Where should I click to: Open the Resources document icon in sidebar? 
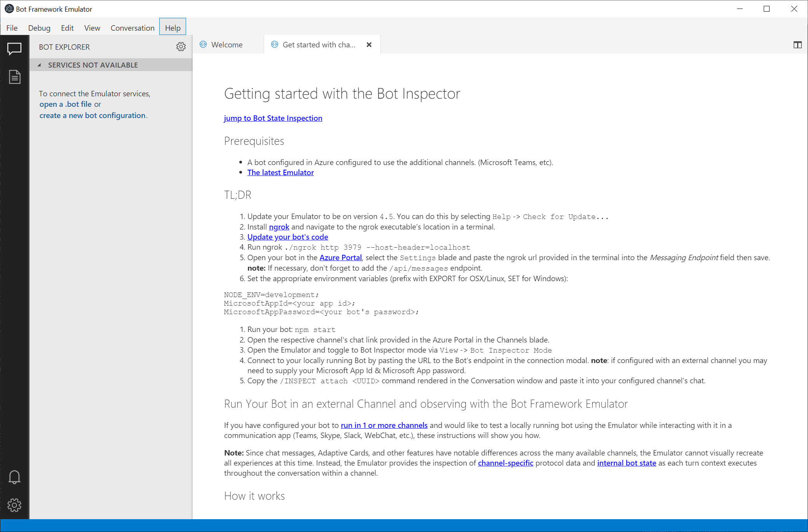[x=14, y=77]
